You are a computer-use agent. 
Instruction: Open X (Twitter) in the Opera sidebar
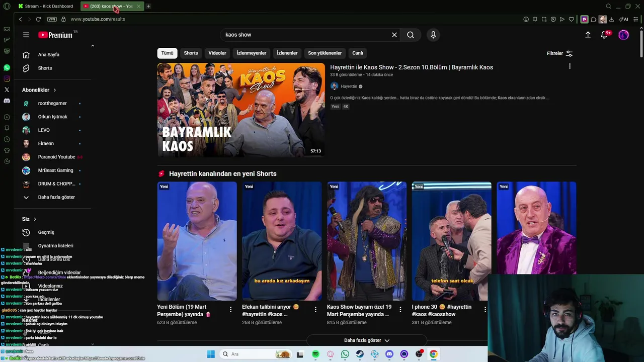point(7,89)
